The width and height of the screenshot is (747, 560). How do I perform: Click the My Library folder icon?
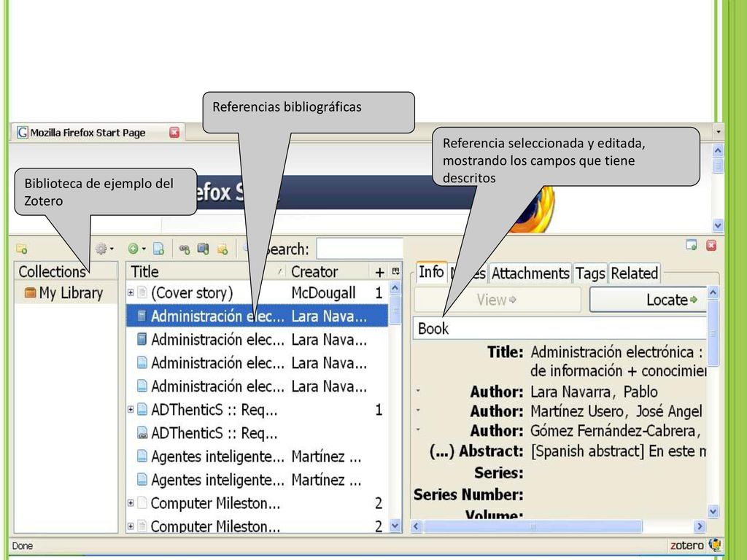click(x=30, y=292)
